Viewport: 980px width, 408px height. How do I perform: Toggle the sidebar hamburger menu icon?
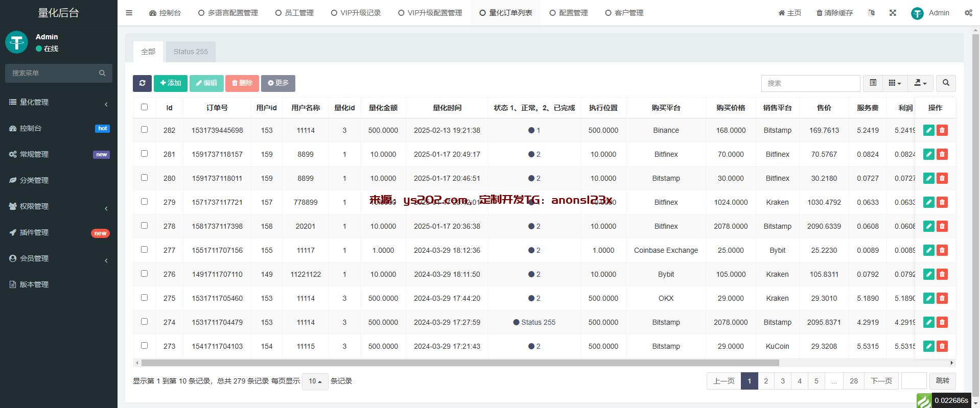point(129,13)
